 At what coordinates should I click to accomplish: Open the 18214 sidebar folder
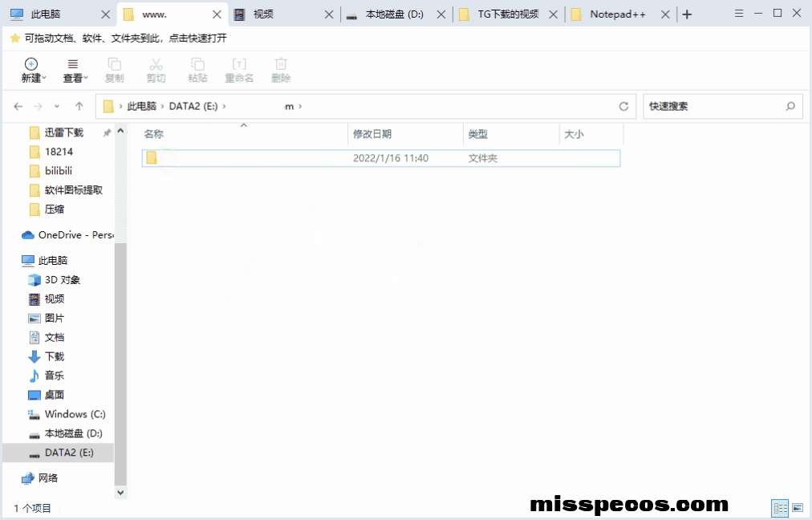[x=59, y=152]
